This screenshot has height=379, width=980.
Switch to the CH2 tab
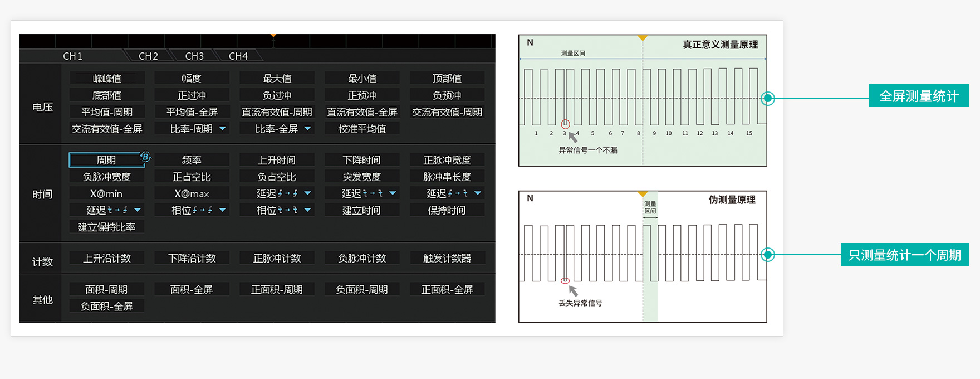tap(148, 56)
